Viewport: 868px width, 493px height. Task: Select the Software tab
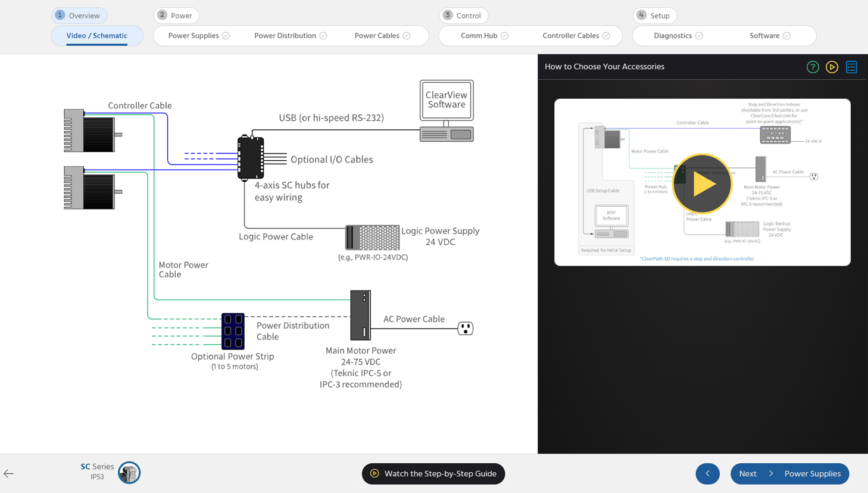click(769, 36)
